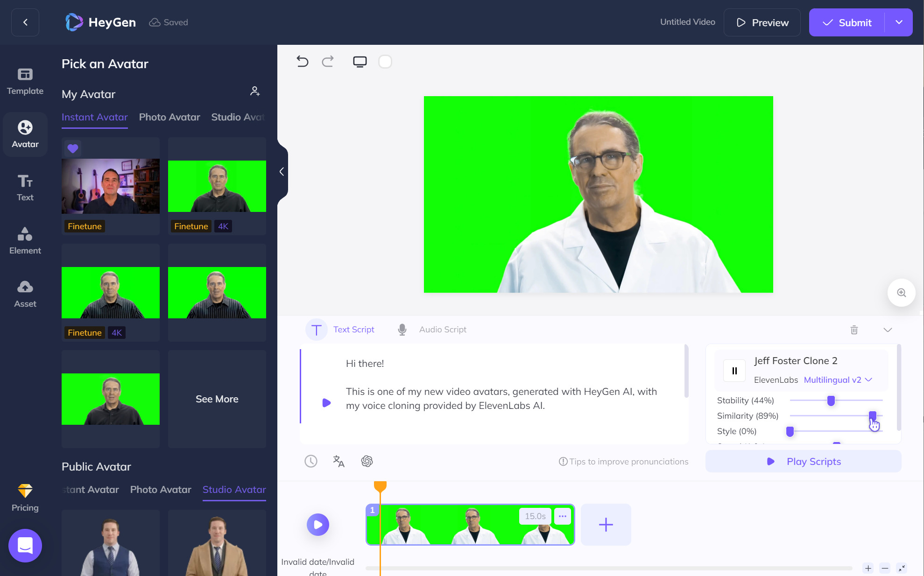Select Studio Avatar tab under Public Avatar

[234, 490]
